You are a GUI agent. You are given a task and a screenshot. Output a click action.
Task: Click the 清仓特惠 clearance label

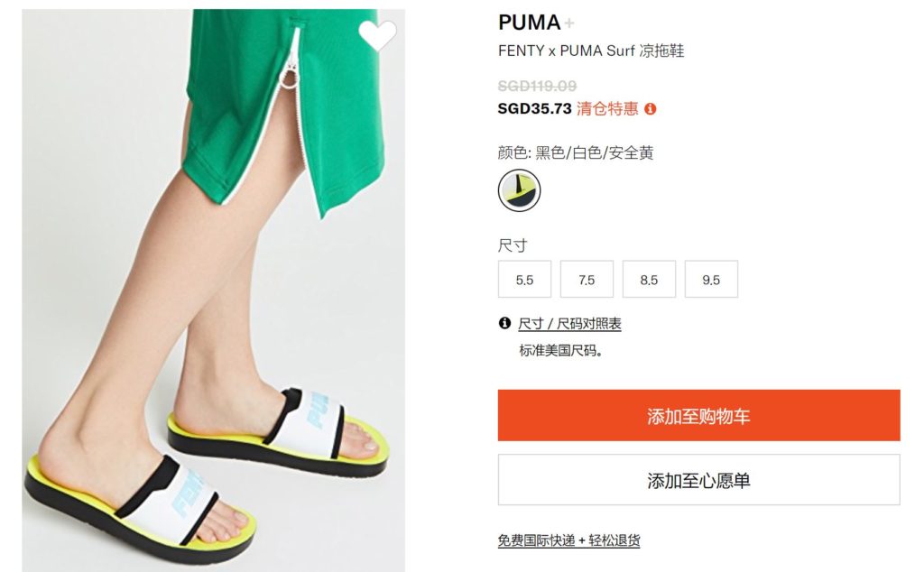coord(607,109)
